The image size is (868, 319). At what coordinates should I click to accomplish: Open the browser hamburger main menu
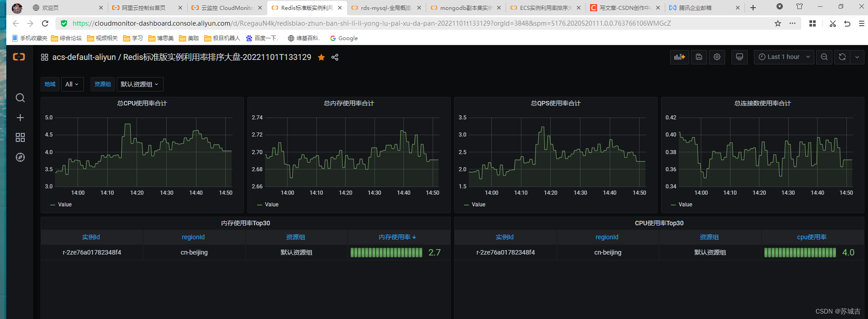[x=861, y=23]
